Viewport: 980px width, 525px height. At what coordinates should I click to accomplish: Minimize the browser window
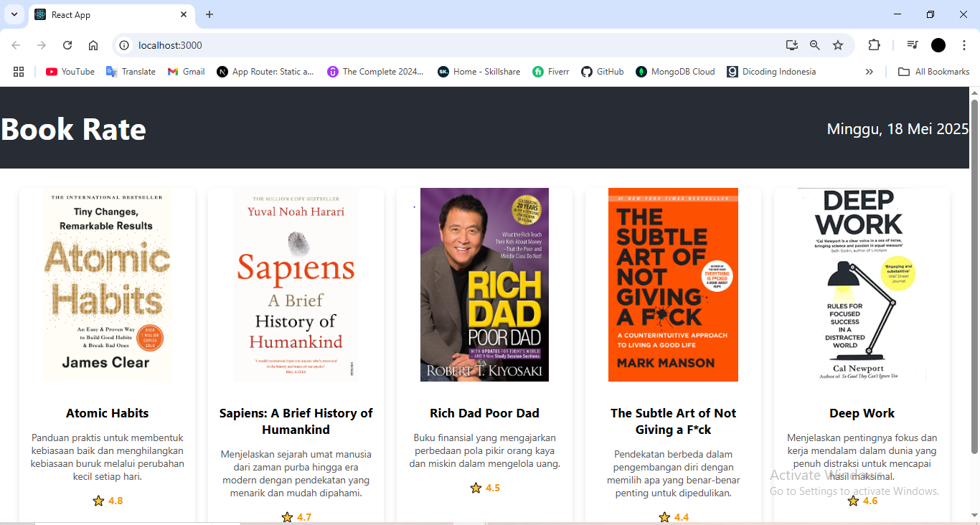coord(897,14)
